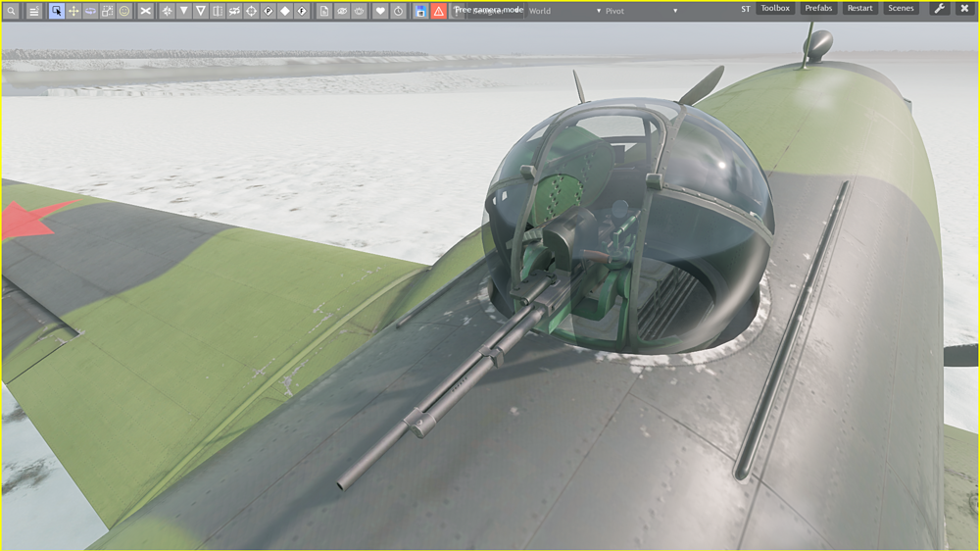This screenshot has width=980, height=551.
Task: Select the arrow selection tool
Action: (x=57, y=11)
